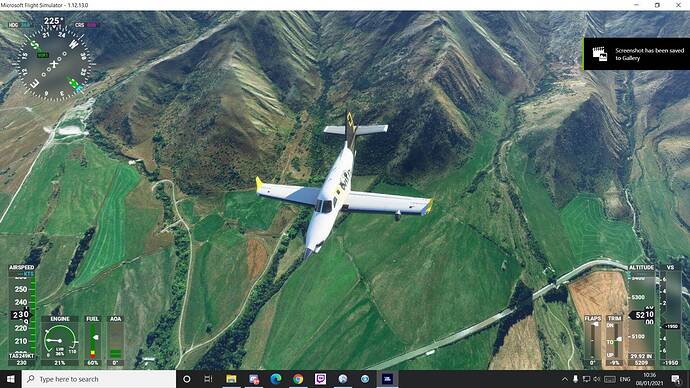
Task: Open the Twitch app in the taskbar
Action: point(320,379)
